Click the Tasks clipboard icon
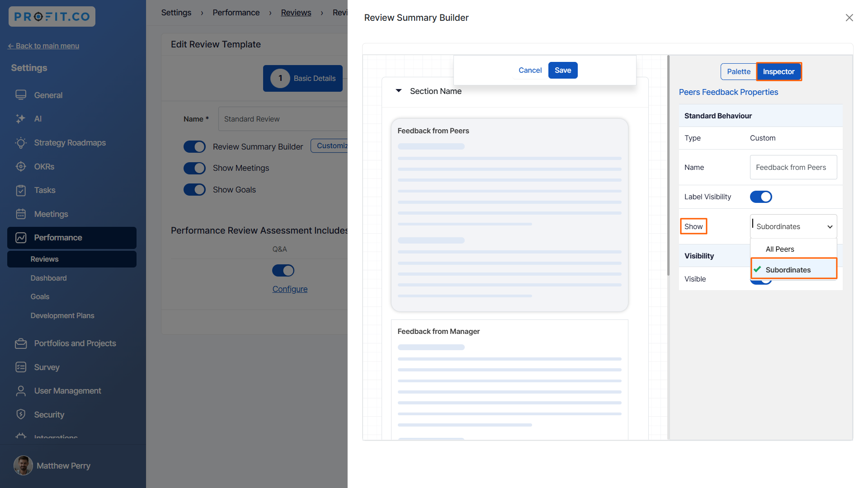Image resolution: width=868 pixels, height=488 pixels. point(21,190)
